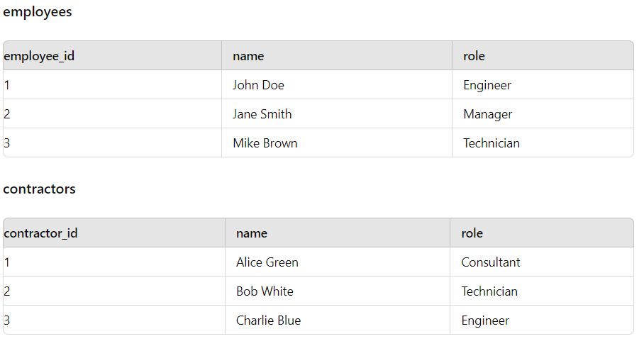Select the Alice Green cell
The image size is (644, 346).
338,262
